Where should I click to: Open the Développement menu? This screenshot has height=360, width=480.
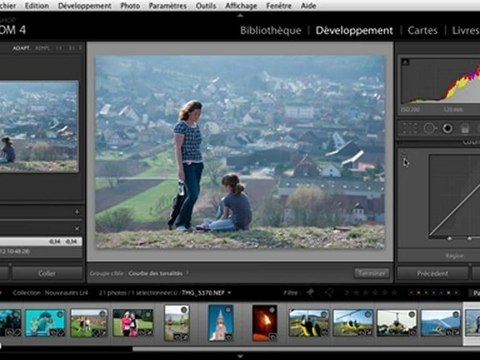click(85, 5)
